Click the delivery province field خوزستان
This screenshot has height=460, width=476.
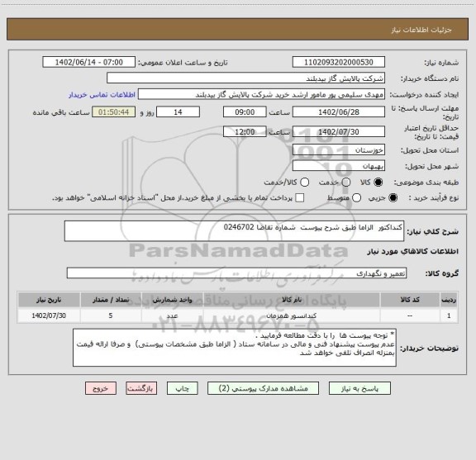pos(339,149)
